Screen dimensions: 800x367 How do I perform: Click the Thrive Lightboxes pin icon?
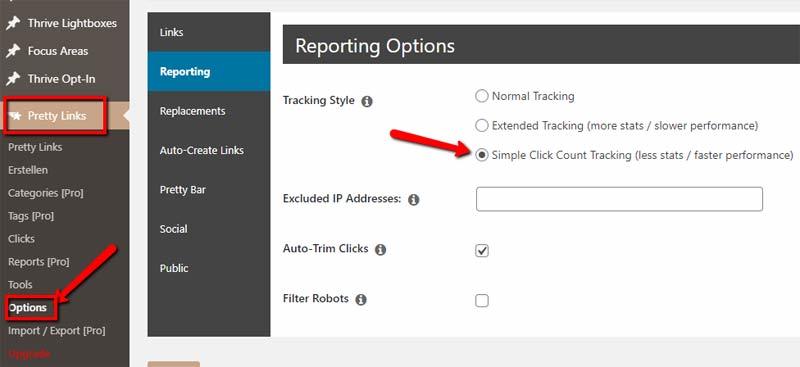(x=13, y=23)
